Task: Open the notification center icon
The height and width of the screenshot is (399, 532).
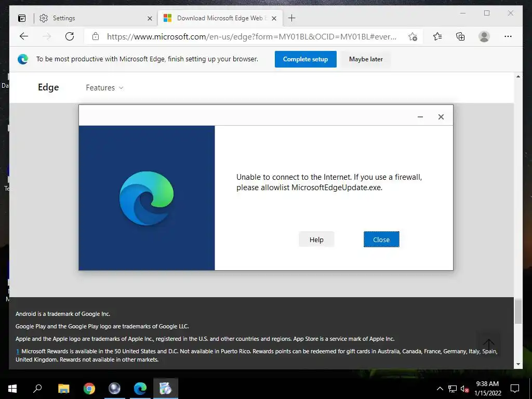Action: coord(515,389)
